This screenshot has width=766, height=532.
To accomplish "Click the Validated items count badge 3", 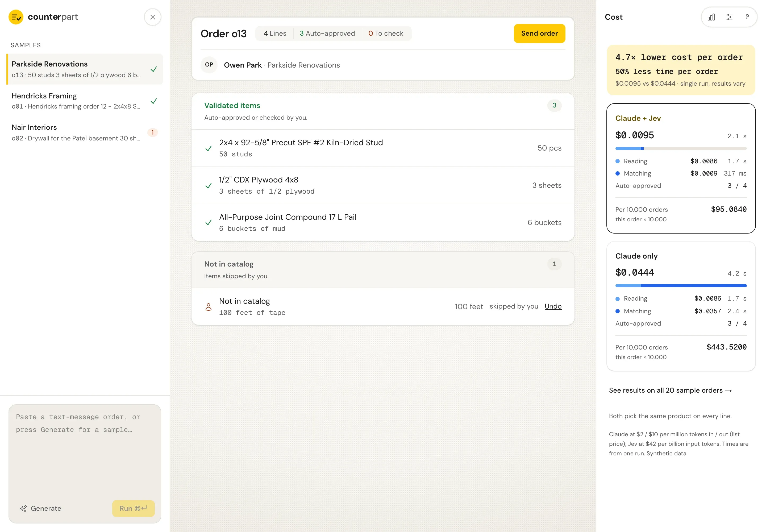I will click(x=554, y=105).
